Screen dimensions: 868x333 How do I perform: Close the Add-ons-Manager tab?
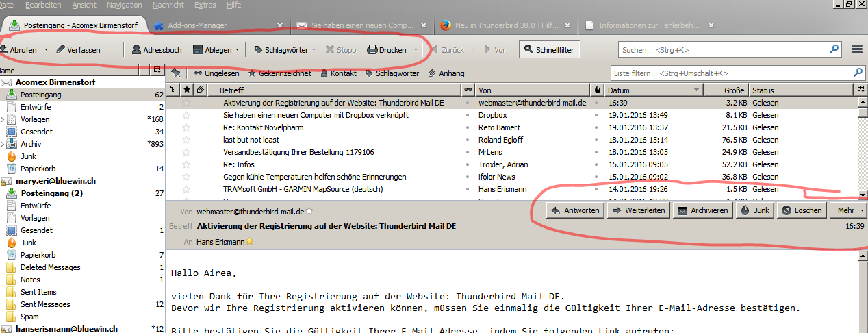[x=279, y=25]
